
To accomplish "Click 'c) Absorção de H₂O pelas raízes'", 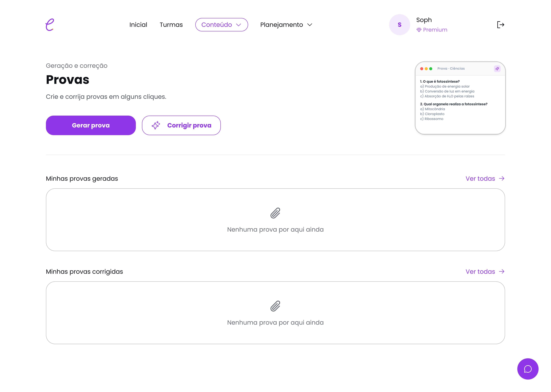I will [x=447, y=96].
